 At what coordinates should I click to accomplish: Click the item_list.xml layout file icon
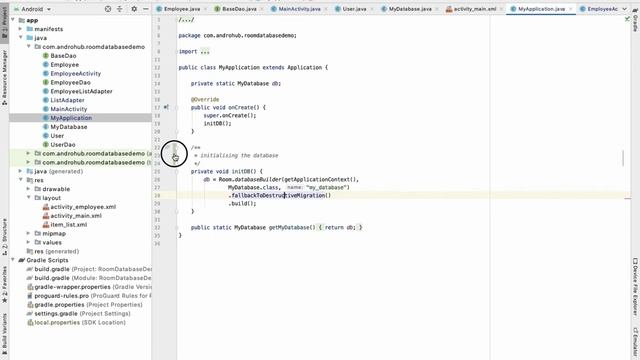point(46,225)
